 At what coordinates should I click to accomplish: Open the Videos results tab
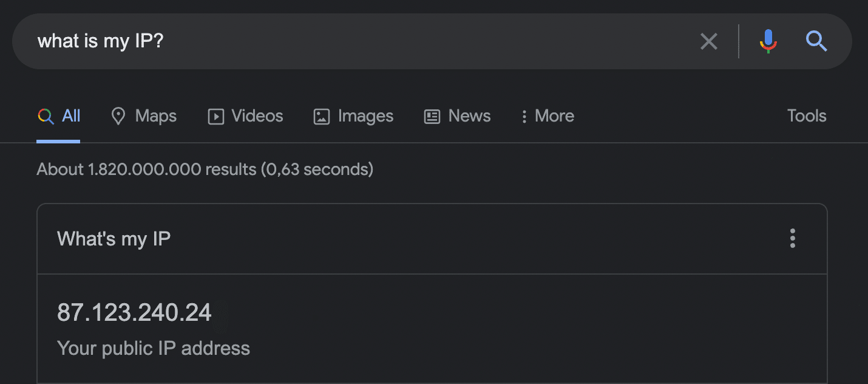click(245, 116)
